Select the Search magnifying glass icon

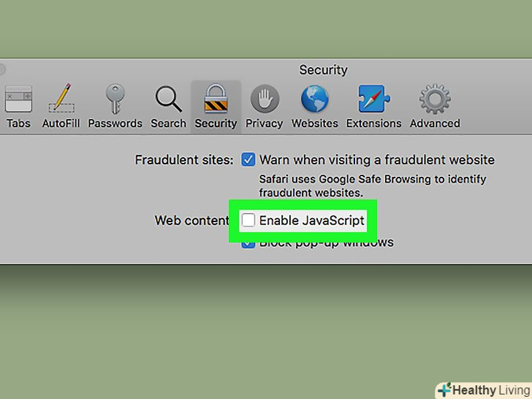[169, 99]
